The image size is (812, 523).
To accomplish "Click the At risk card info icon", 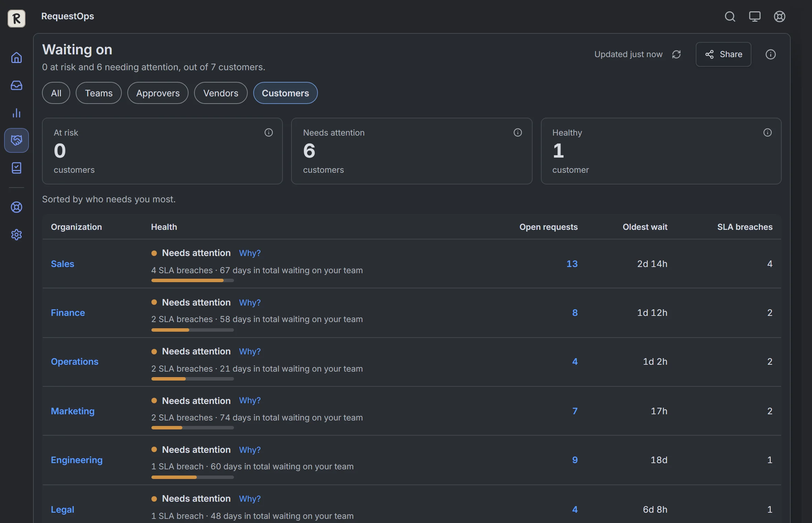I will (x=268, y=132).
